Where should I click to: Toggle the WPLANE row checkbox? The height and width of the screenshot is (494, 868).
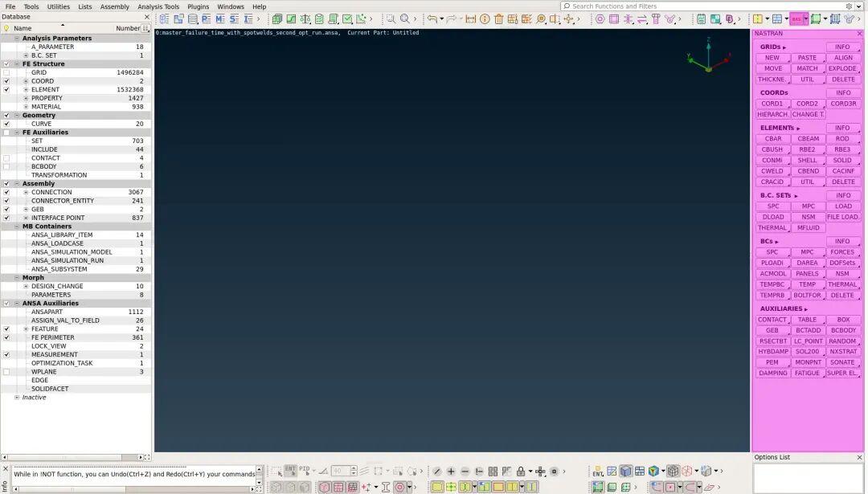(6, 372)
